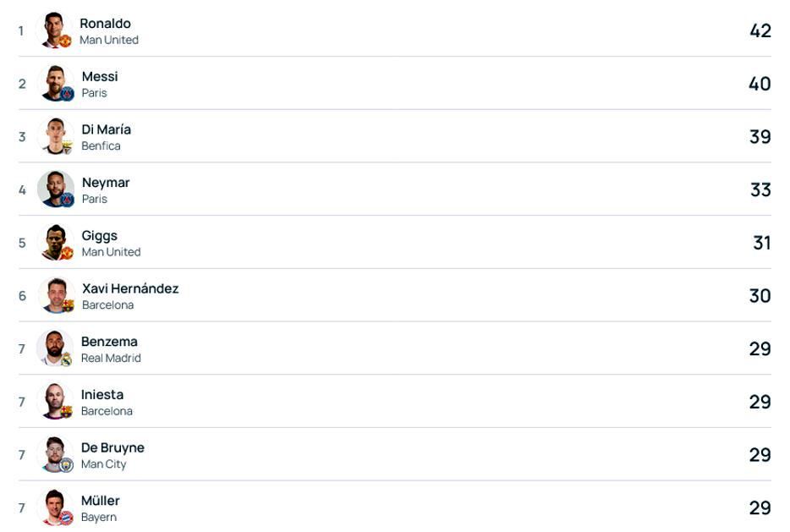790x532 pixels.
Task: Open the Xavi Hernández player link
Action: coord(130,288)
